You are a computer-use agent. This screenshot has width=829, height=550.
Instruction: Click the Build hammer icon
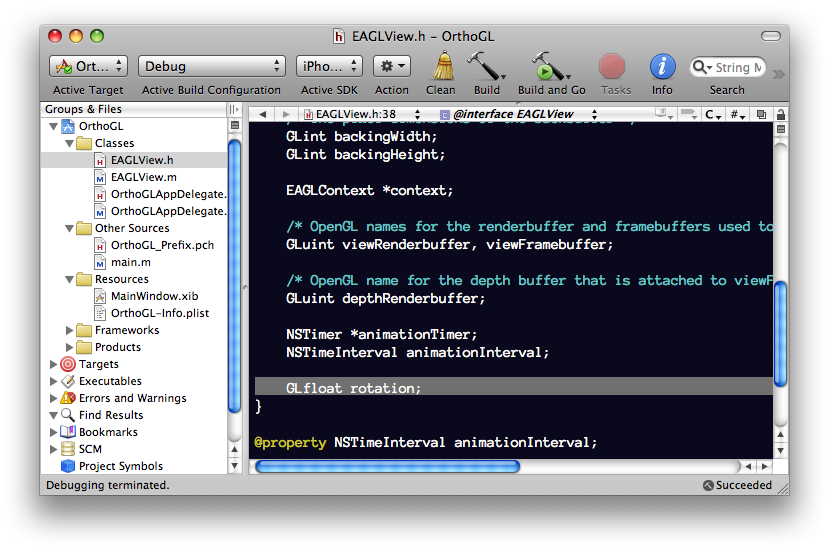[486, 66]
